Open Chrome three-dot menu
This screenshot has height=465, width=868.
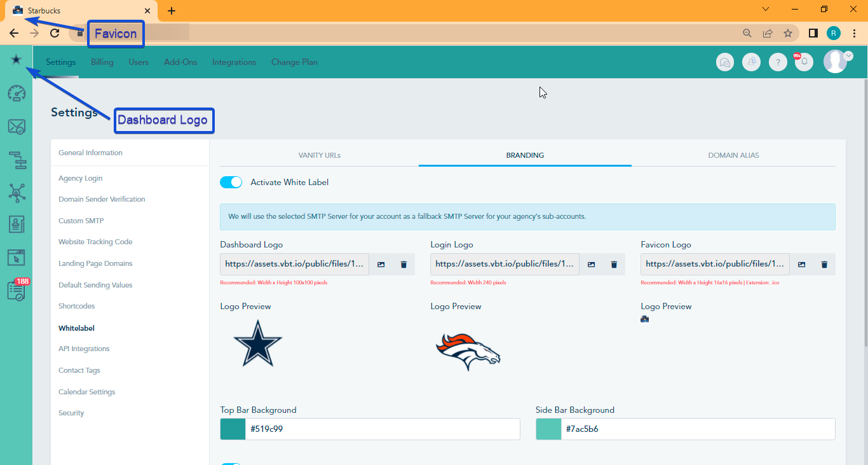pyautogui.click(x=854, y=33)
